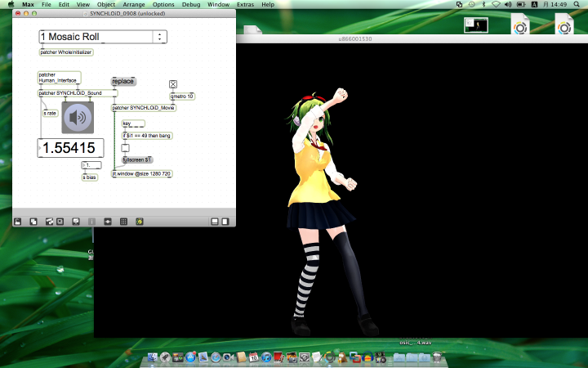588x368 pixels.
Task: Click the input source 'A' icon in menu bar
Action: pyautogui.click(x=534, y=5)
